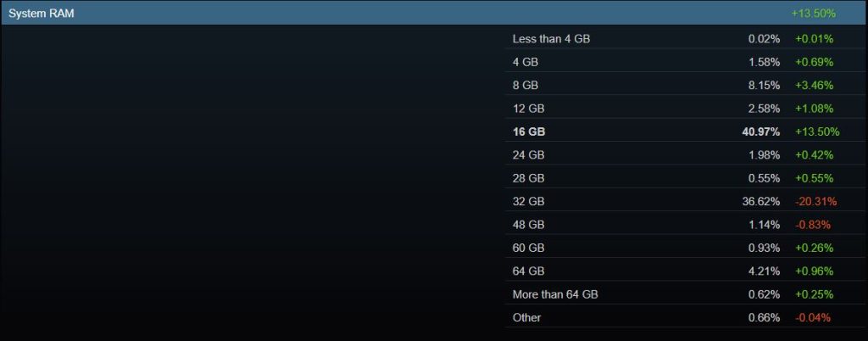Select the 8 GB row label
Viewport: 868px width, 341px height.
tap(526, 86)
